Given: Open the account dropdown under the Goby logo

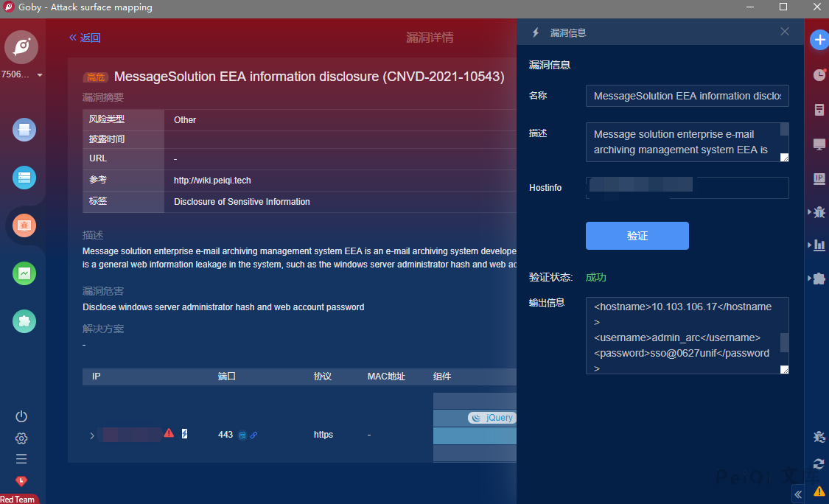Looking at the screenshot, I should click(x=40, y=75).
